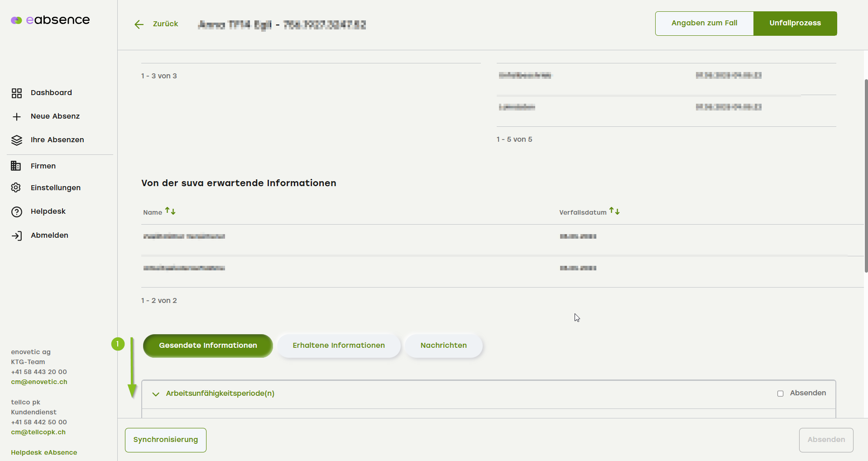Go back using the Zurück arrow
The width and height of the screenshot is (868, 461).
click(x=139, y=24)
